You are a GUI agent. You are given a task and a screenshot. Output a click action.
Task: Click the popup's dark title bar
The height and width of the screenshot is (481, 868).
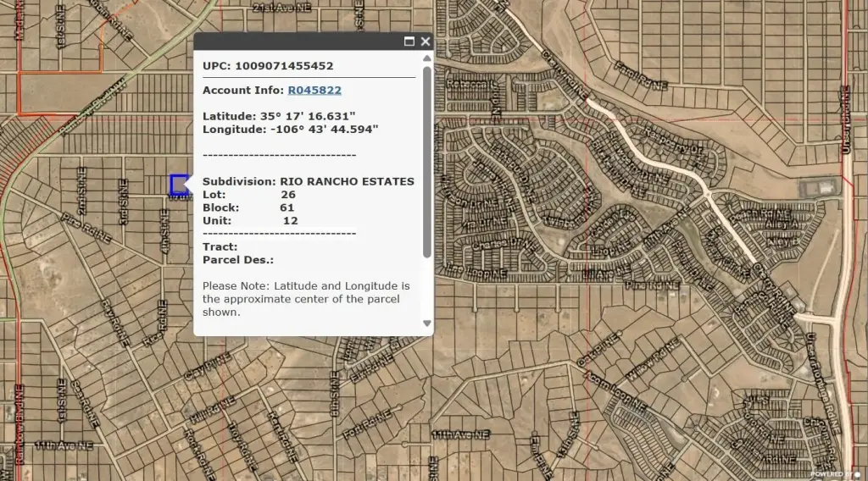(297, 41)
